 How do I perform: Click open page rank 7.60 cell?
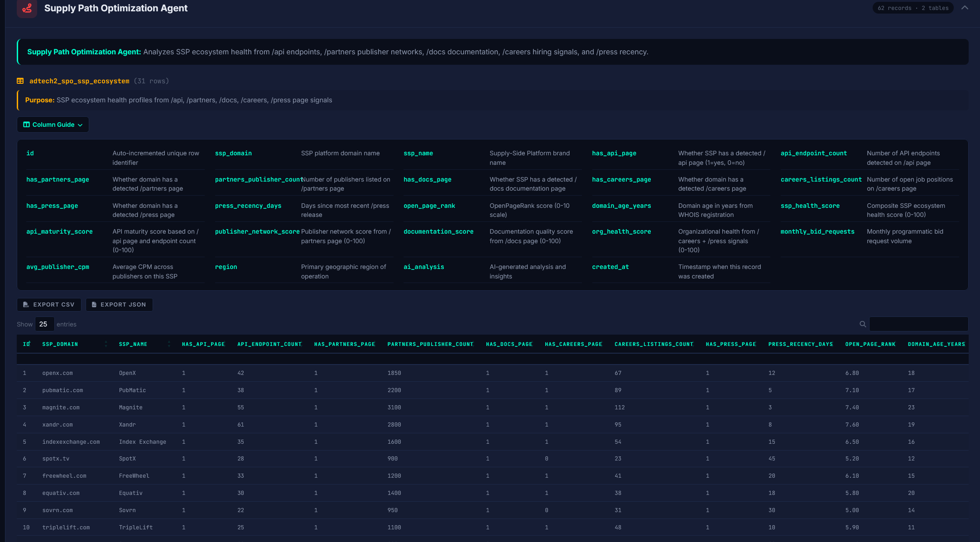tap(852, 425)
